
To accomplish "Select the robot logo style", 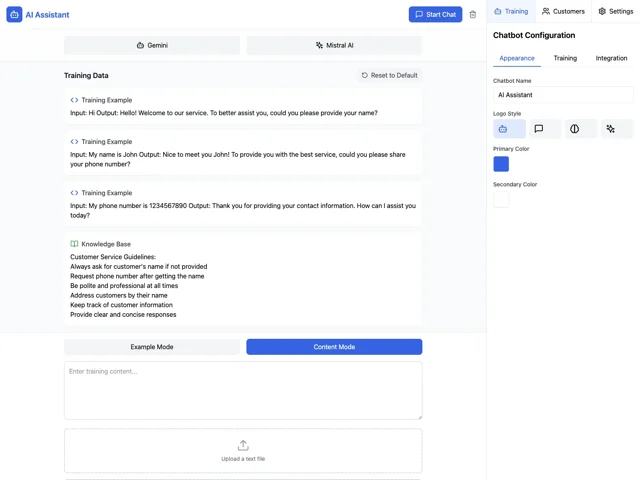I will pyautogui.click(x=509, y=129).
